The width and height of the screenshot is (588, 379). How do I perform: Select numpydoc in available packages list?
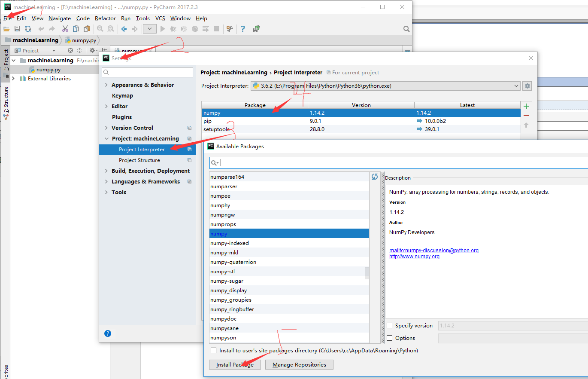289,319
